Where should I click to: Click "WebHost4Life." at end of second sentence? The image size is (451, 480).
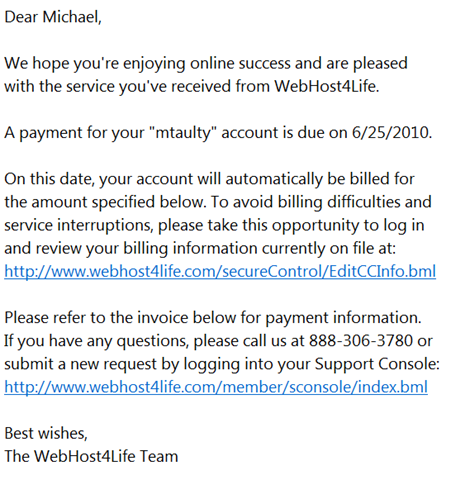coord(327,86)
